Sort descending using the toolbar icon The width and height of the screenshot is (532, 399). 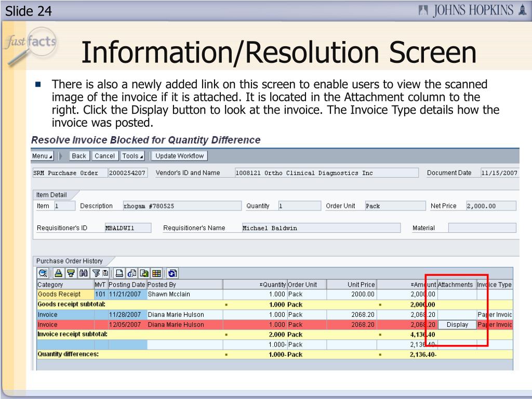tap(71, 273)
